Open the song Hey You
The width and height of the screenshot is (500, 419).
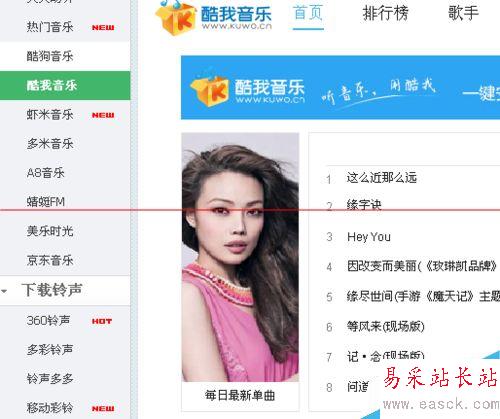pos(369,237)
